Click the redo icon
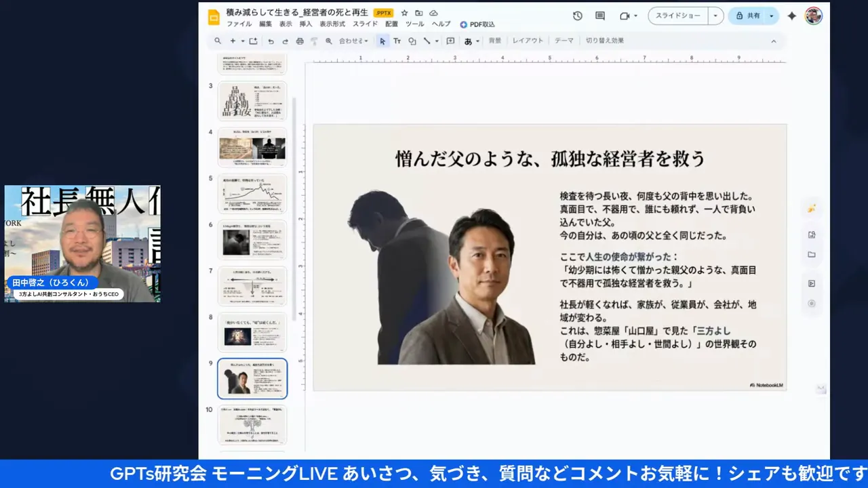Screen dimensions: 868x488 point(285,41)
